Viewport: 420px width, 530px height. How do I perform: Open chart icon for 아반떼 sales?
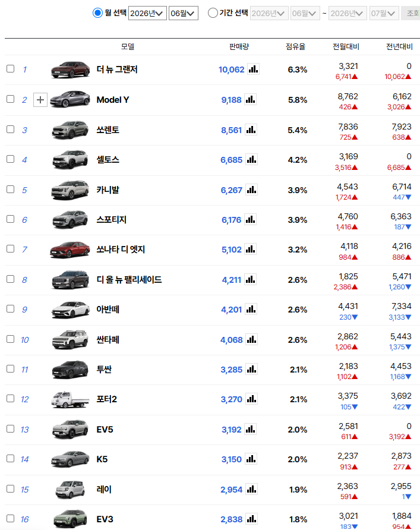pyautogui.click(x=251, y=309)
